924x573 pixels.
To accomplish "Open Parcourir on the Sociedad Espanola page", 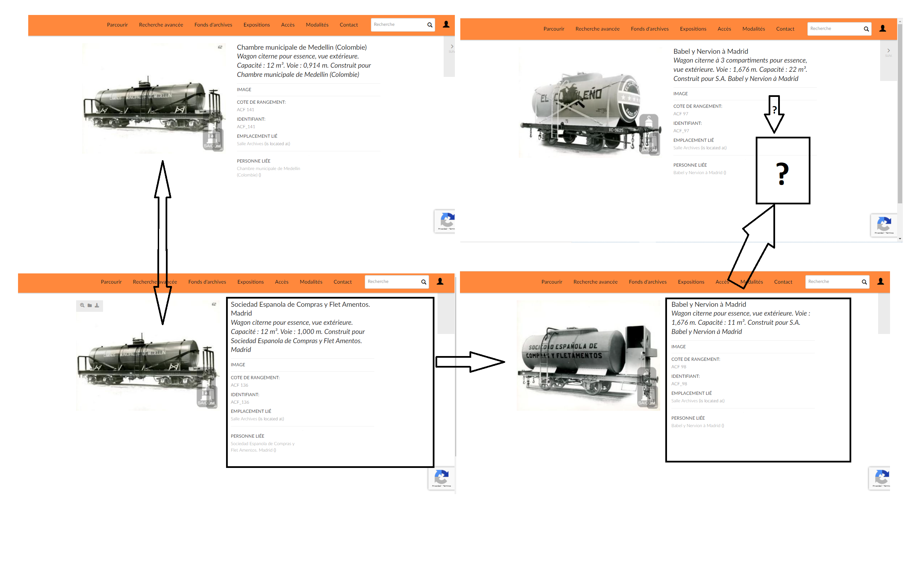I will 112,282.
